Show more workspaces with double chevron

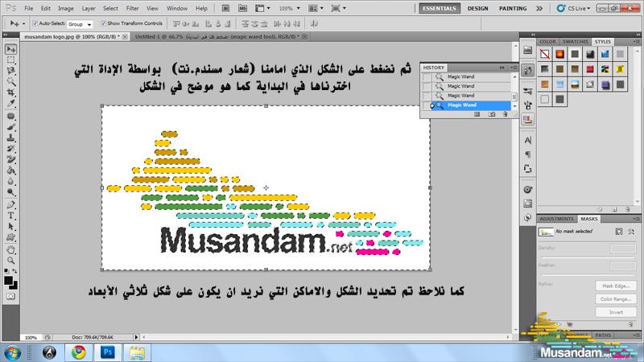539,8
